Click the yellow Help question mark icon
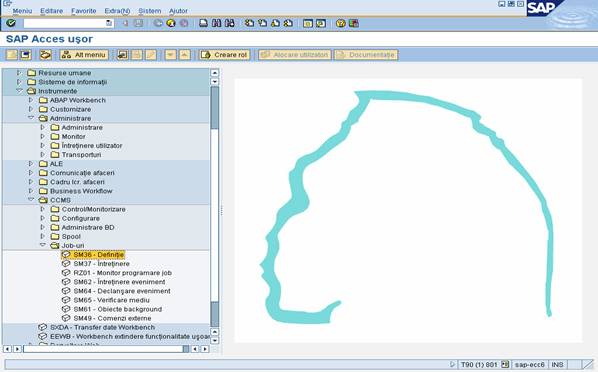The width and height of the screenshot is (598, 372). (x=341, y=23)
